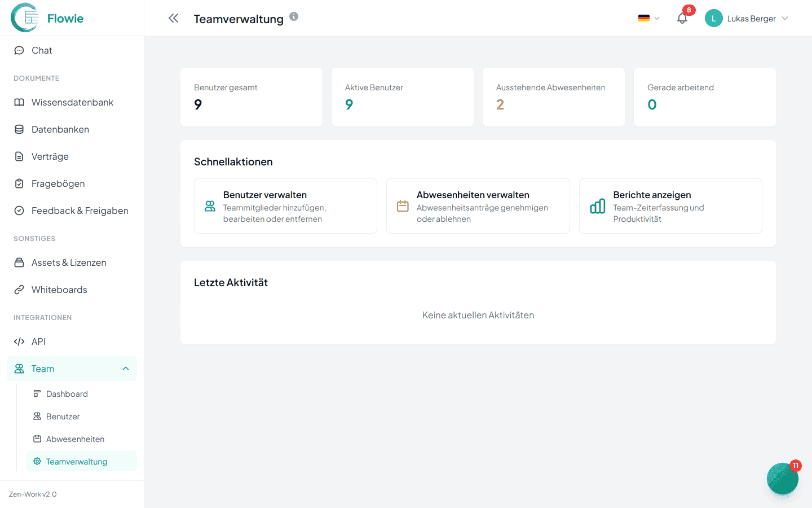Open the Benutzer verwalten quick action
The image size is (812, 508).
[x=285, y=206]
